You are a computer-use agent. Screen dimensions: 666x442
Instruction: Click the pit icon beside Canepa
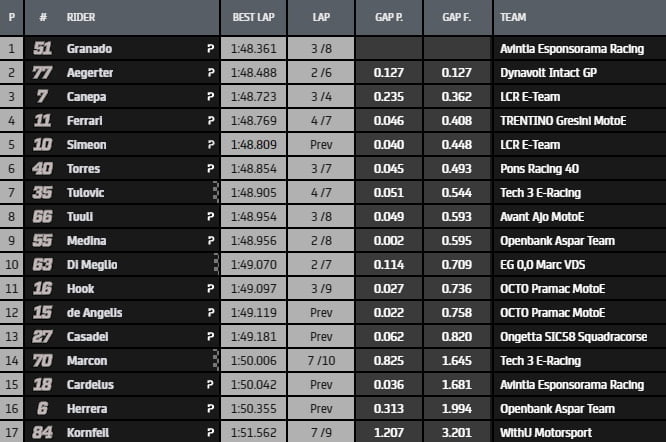210,96
